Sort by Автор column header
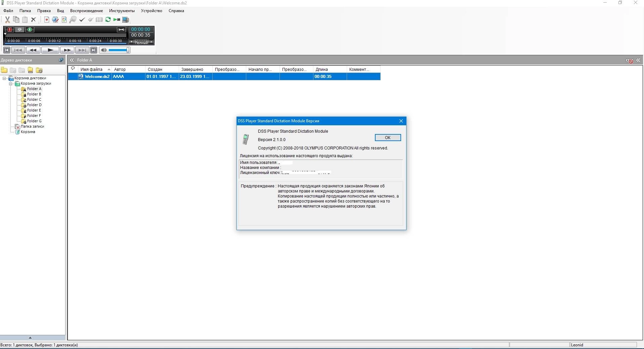The height and width of the screenshot is (349, 644). (128, 70)
